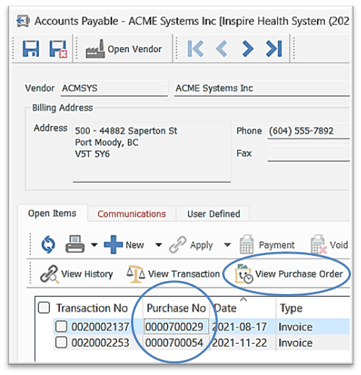
Task: Click the vendor name field ACME Systems Inc
Action: (262, 88)
